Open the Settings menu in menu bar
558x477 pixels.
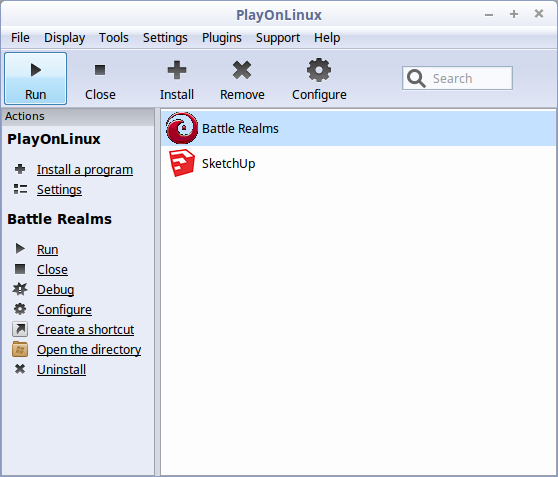coord(165,37)
